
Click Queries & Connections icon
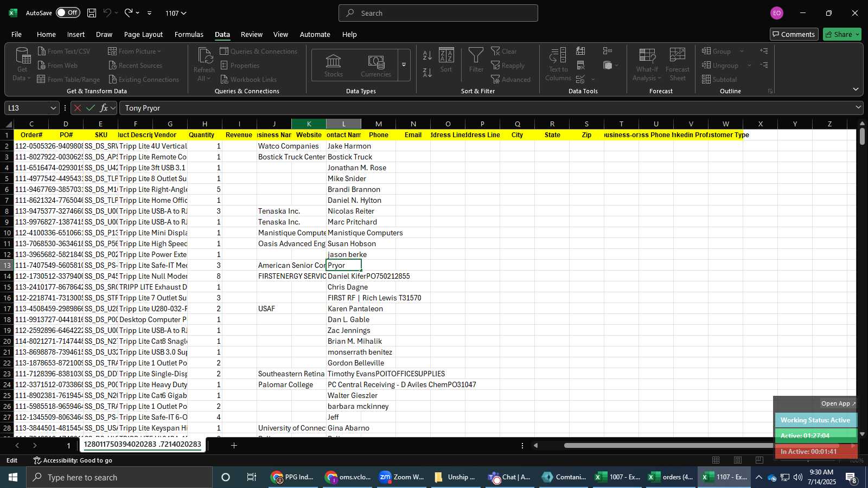pos(224,51)
